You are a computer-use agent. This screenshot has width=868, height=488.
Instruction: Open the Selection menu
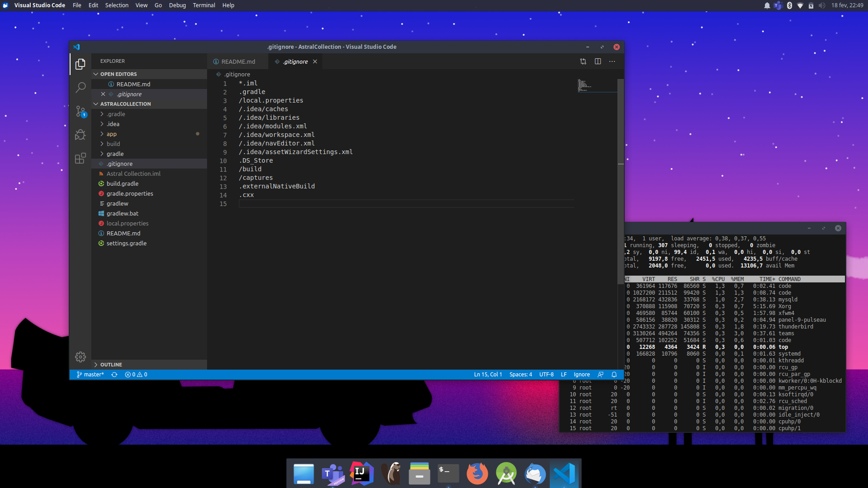coord(117,5)
